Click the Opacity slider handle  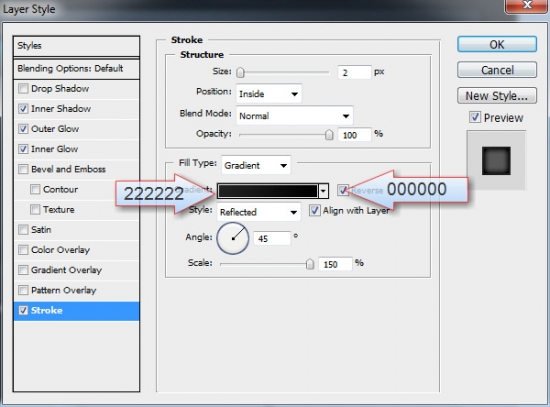pos(329,135)
